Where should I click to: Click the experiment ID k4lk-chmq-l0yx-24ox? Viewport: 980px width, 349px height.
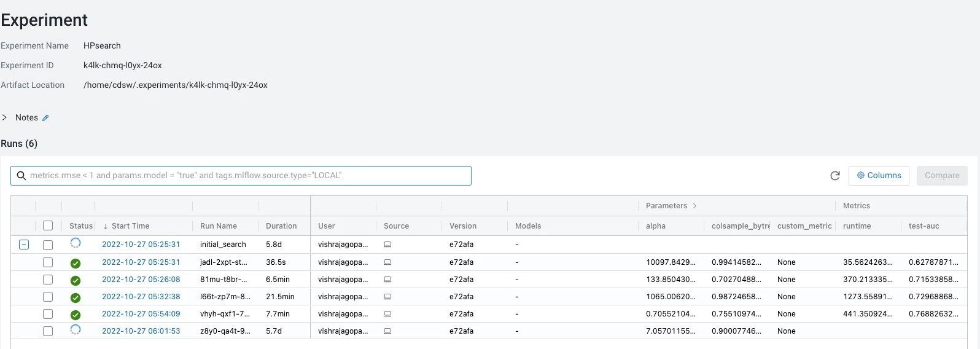(x=123, y=65)
